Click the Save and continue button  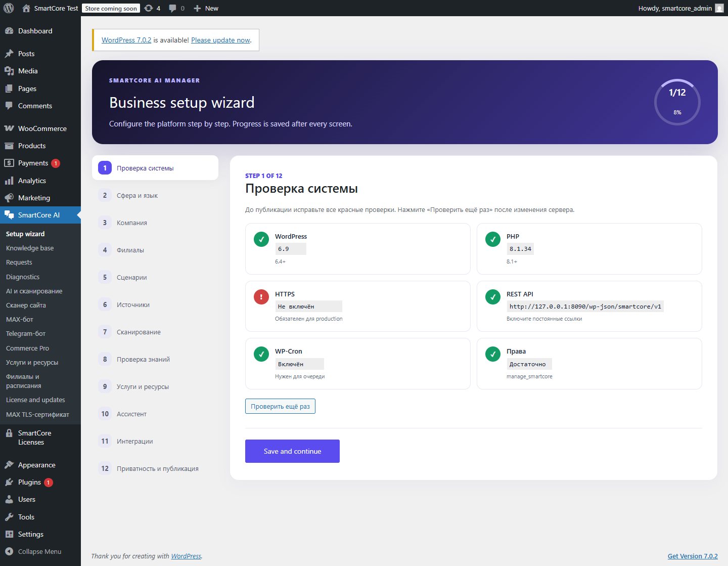pyautogui.click(x=292, y=451)
